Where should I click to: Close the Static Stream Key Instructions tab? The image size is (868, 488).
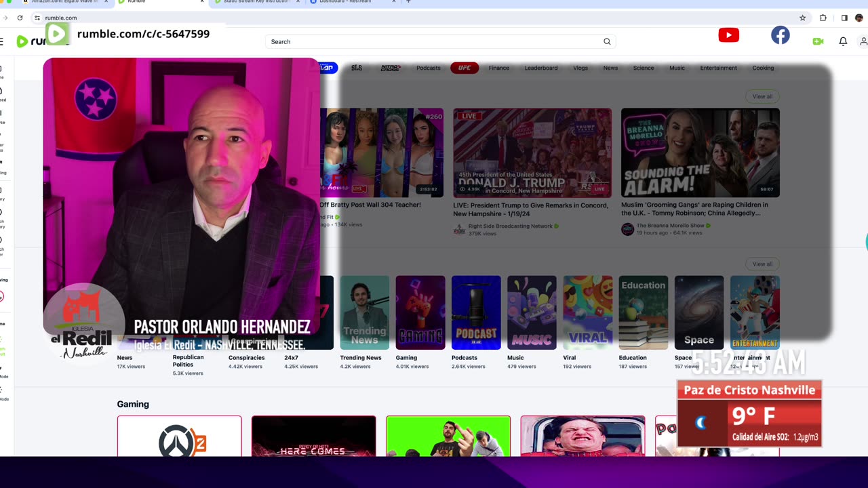click(298, 2)
